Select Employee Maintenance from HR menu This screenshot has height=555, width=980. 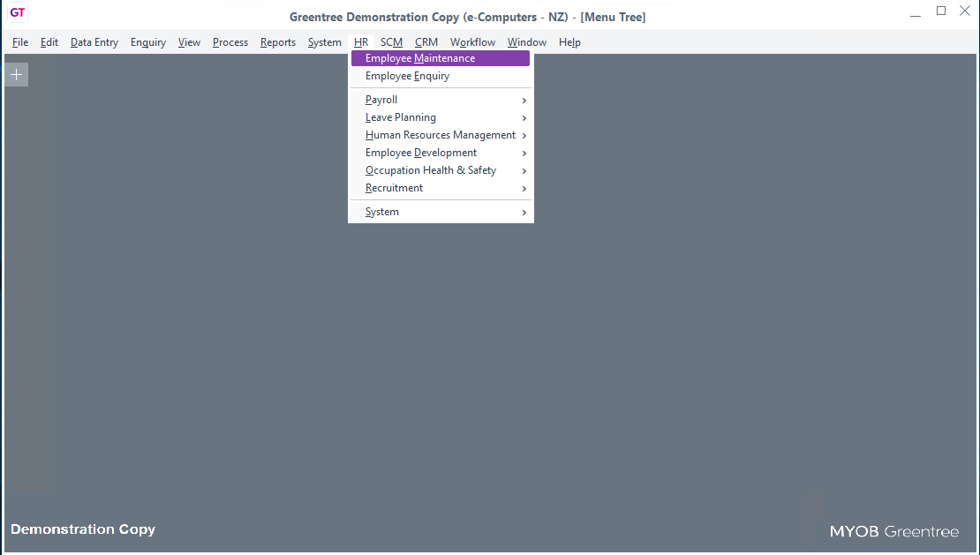tap(440, 58)
